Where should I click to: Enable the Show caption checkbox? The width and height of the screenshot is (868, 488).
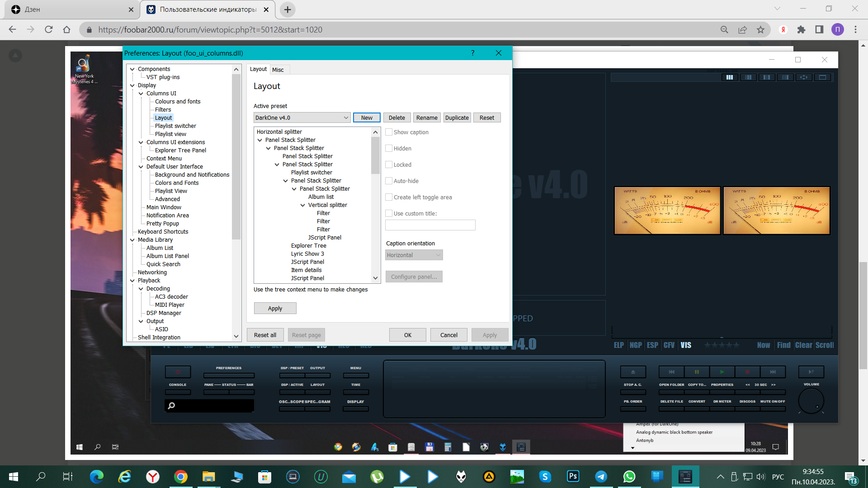(389, 132)
